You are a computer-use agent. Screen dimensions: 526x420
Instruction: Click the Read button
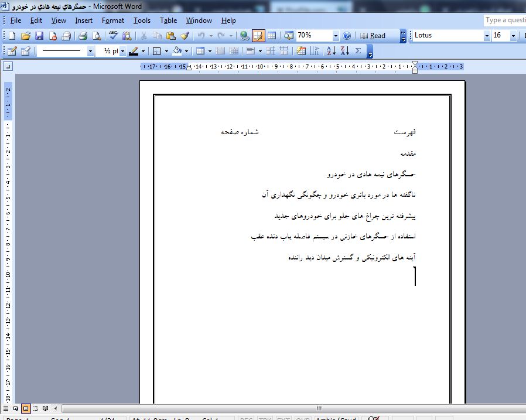[373, 36]
